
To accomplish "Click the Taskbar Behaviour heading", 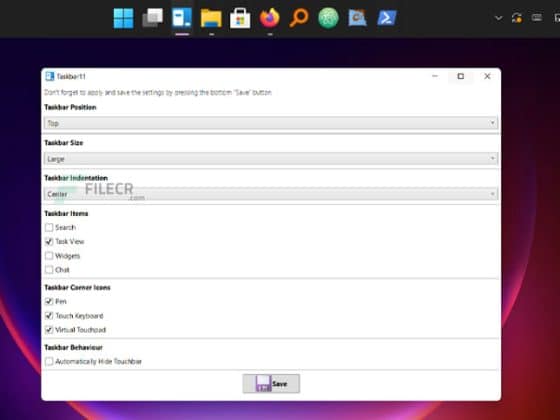I will 73,348.
